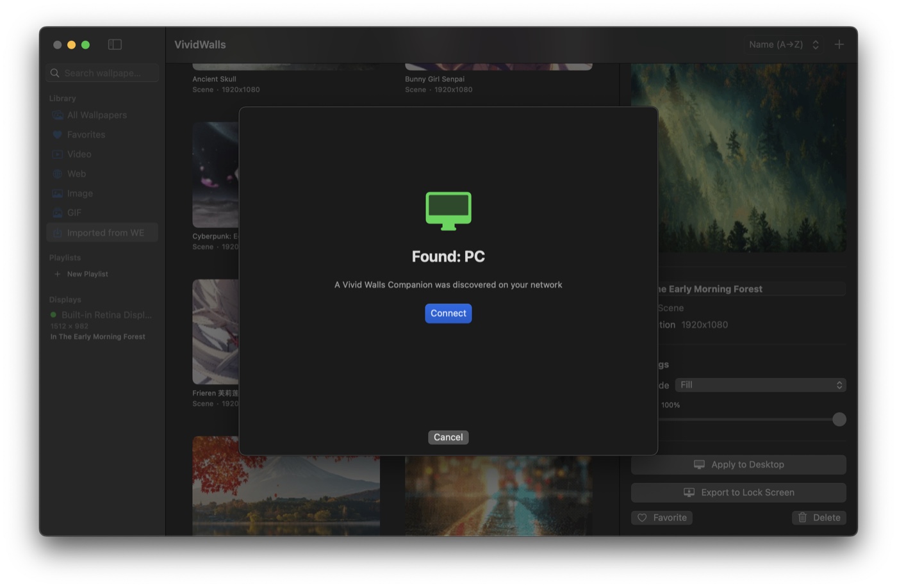Click 'In The Early Morning Forest' display label
Viewport: 897px width, 588px height.
pyautogui.click(x=98, y=337)
